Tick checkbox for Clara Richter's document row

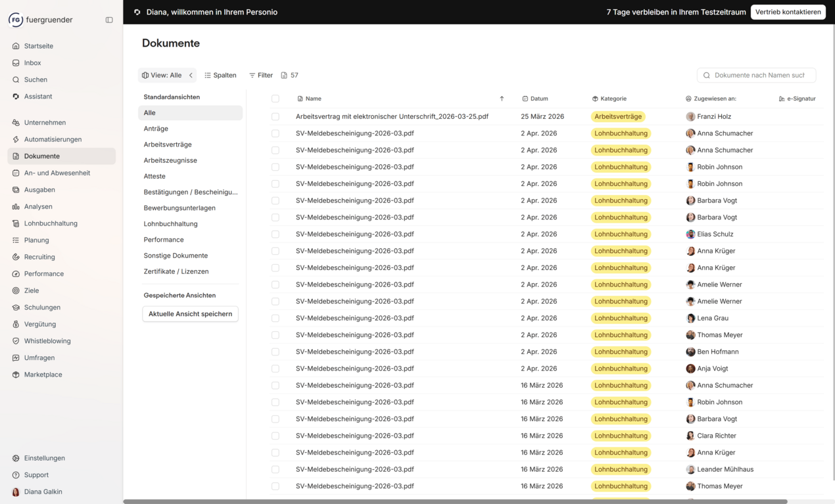[275, 436]
